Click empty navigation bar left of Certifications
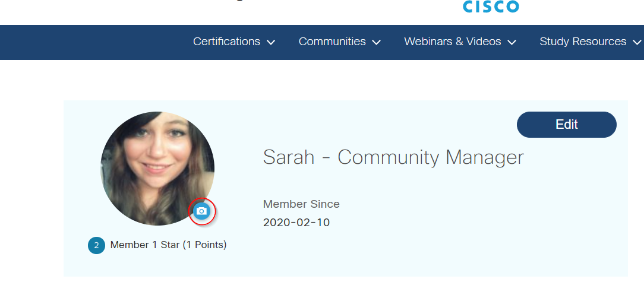 89,42
